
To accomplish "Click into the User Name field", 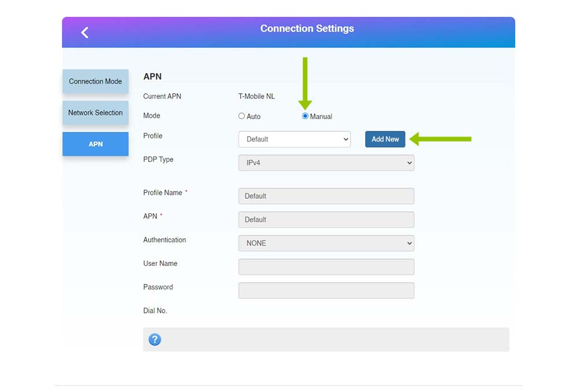I will click(x=326, y=267).
